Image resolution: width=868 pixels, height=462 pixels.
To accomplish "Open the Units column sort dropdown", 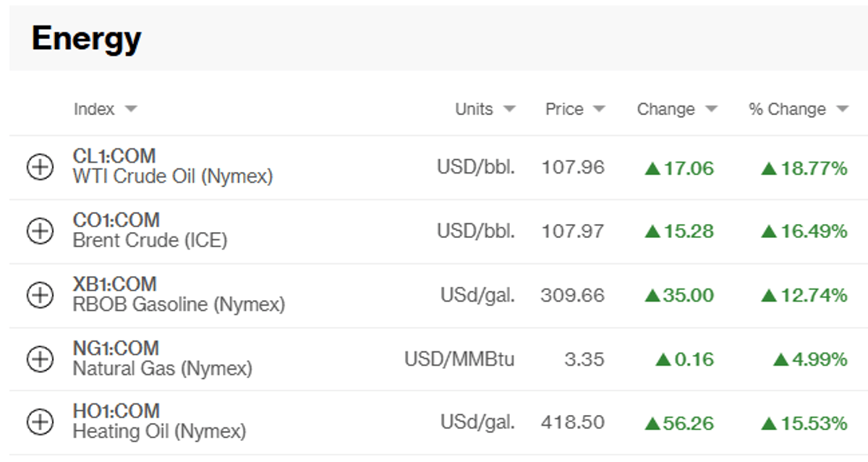I will [509, 110].
